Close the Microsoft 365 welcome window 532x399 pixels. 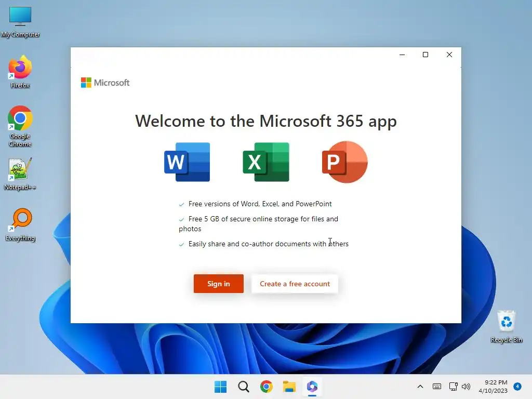point(449,55)
